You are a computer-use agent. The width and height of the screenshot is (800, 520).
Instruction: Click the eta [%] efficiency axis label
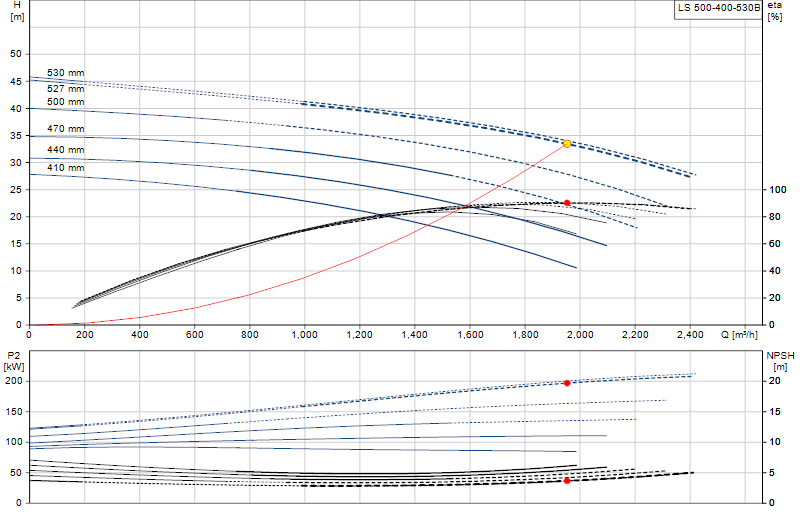[x=774, y=11]
